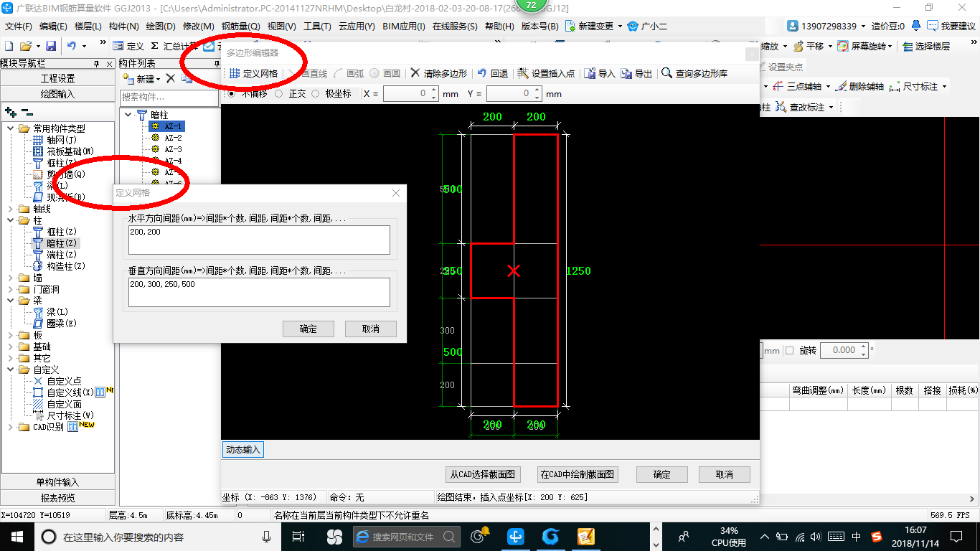Open 查询多边形库 polygon library search

point(694,73)
